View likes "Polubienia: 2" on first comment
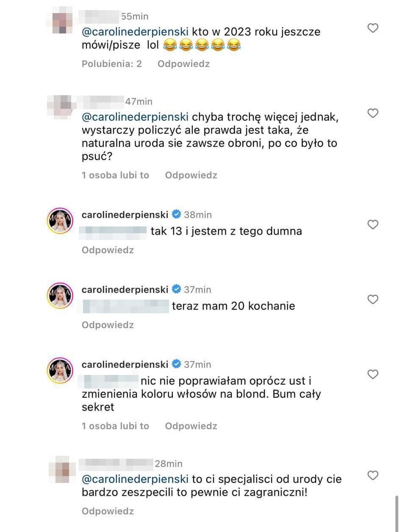399x532 pixels. coord(112,64)
